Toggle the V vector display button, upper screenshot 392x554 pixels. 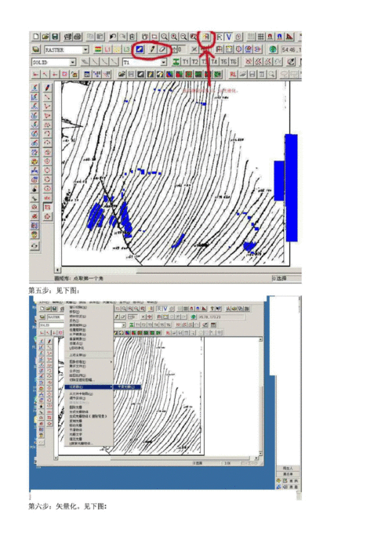229,36
